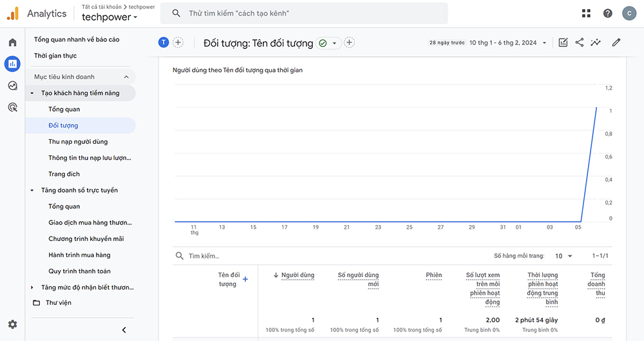Open the apps grid icon

(586, 13)
